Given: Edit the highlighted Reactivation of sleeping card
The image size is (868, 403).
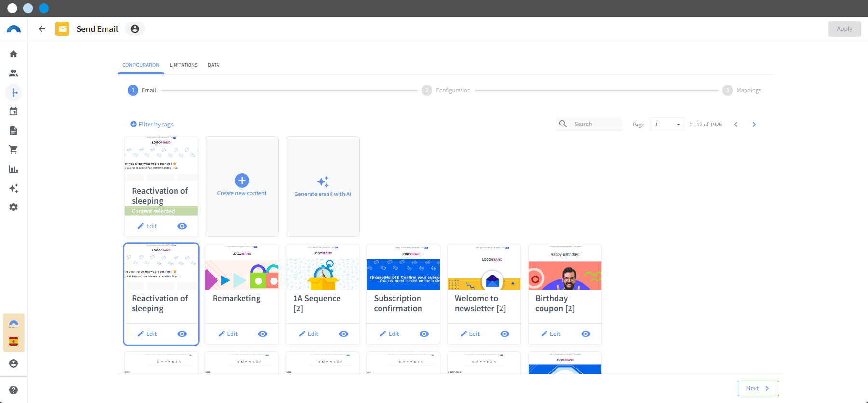Looking at the screenshot, I should coord(148,334).
